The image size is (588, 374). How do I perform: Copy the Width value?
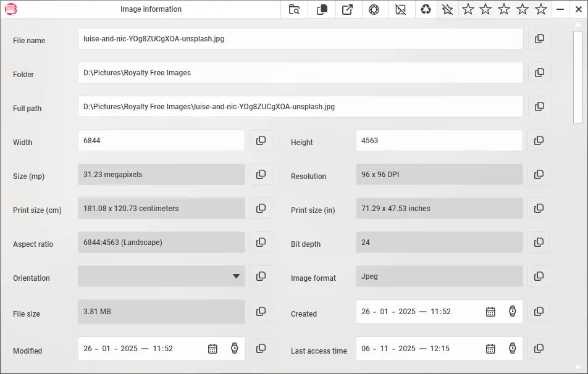tap(261, 140)
